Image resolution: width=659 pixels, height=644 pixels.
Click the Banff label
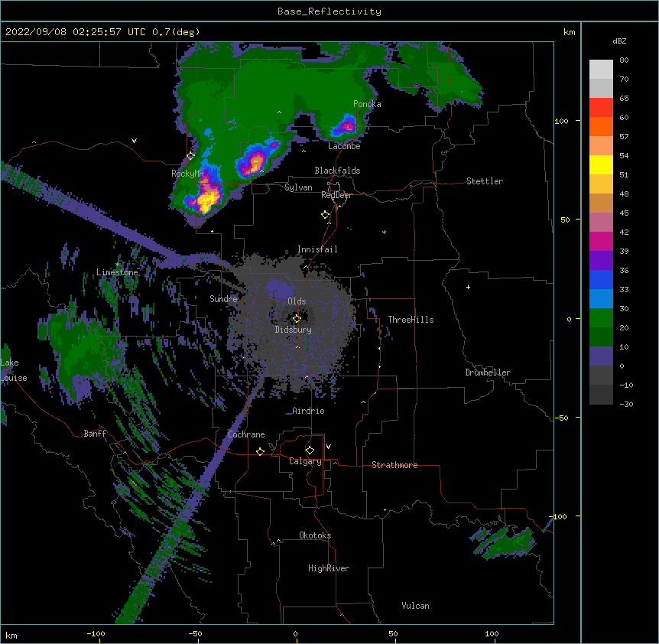coord(95,434)
